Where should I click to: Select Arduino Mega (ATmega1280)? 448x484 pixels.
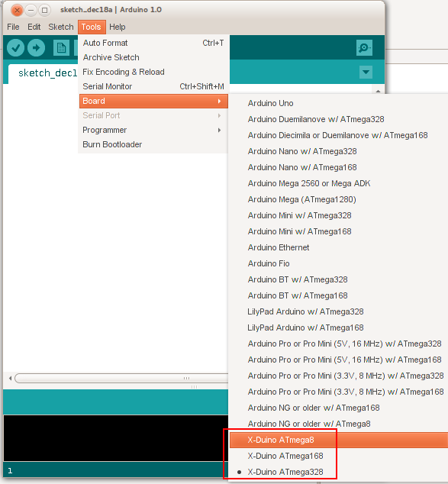point(339,199)
